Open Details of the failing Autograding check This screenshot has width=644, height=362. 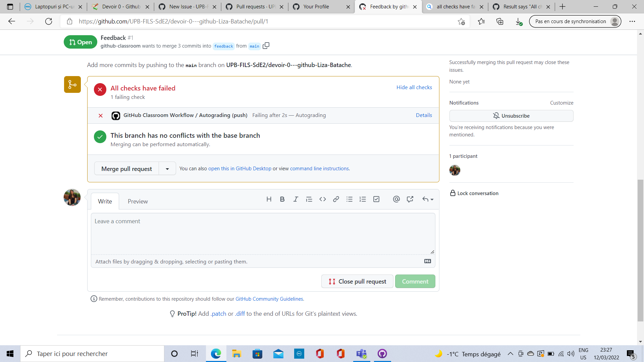click(424, 115)
